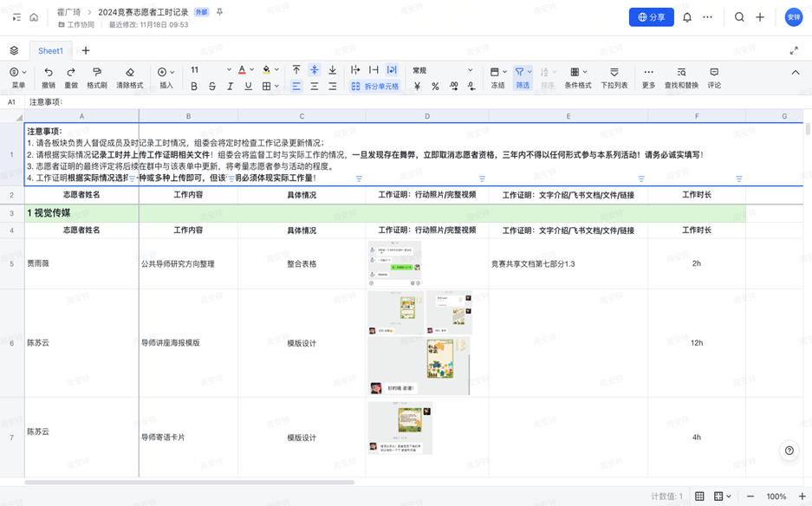This screenshot has width=812, height=506.
Task: Apply currency (¥) number format
Action: (418, 87)
